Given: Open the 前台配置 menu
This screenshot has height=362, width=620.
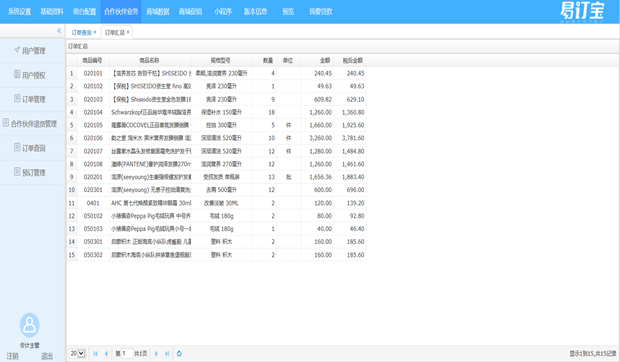Looking at the screenshot, I should 84,11.
